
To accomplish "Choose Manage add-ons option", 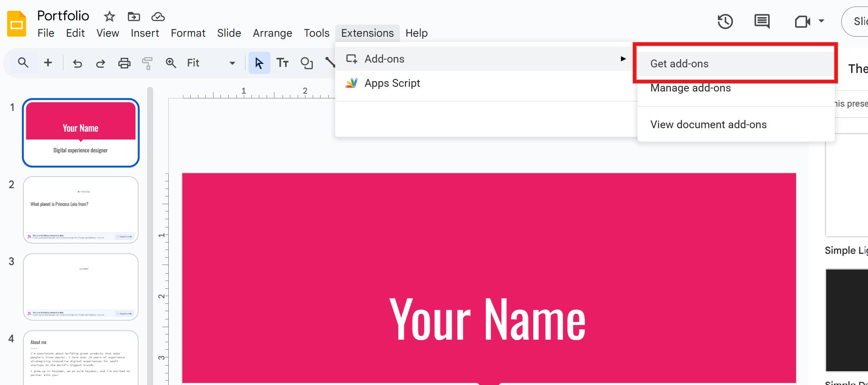I will pyautogui.click(x=690, y=88).
